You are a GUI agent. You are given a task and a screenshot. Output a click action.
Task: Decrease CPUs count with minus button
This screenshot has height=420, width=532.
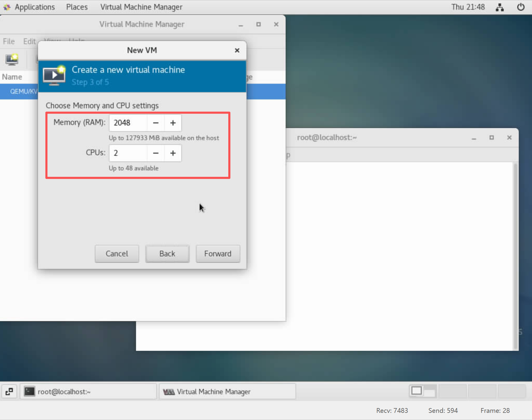(156, 153)
